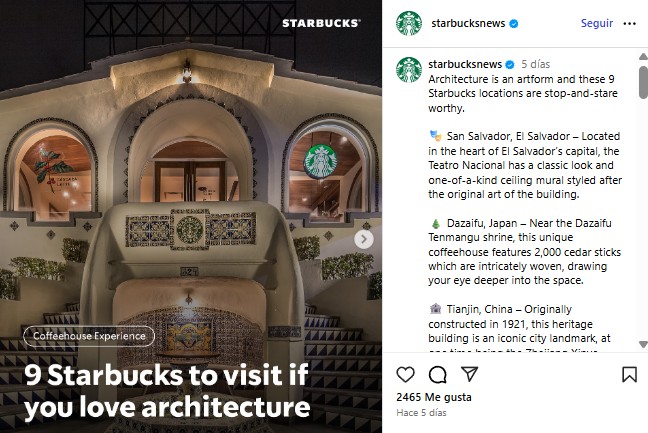Click the caption scrollbar thumb
The height and width of the screenshot is (433, 648).
[643, 82]
